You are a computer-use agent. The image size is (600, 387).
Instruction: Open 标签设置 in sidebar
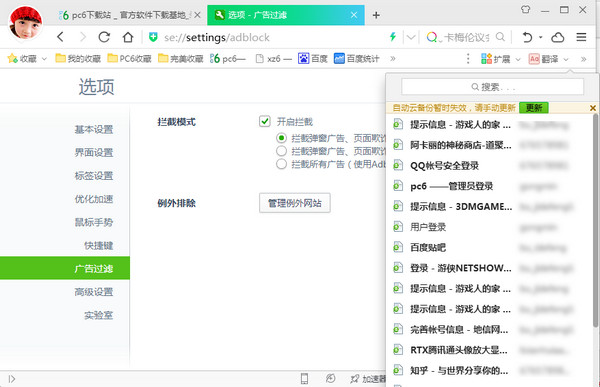pyautogui.click(x=94, y=176)
